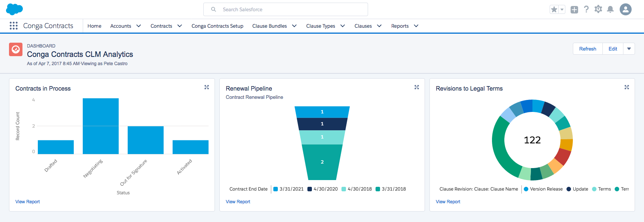
Task: Open dropdown arrow next to Edit button
Action: click(x=629, y=49)
